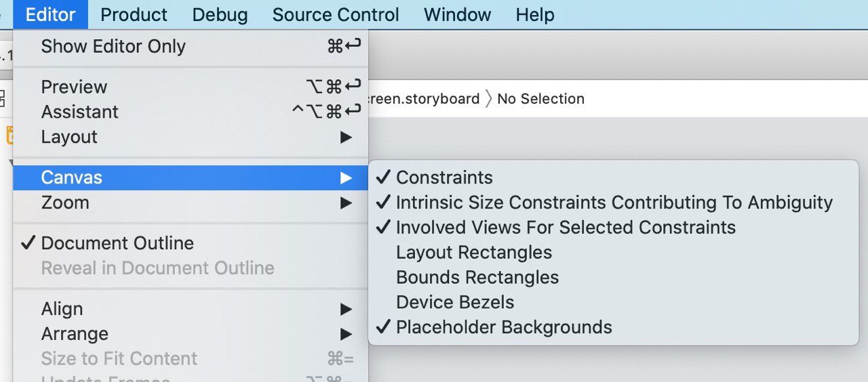Enable Bounds Rectangles option

pos(614,278)
